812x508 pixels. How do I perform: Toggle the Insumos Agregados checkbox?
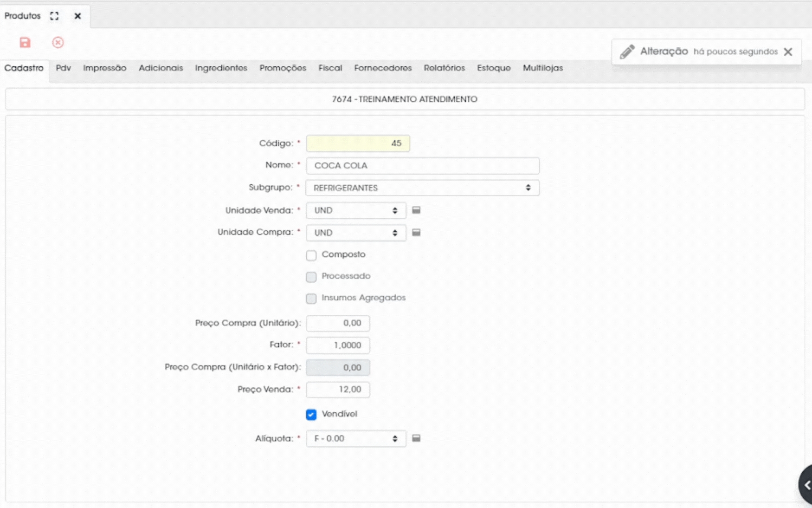(311, 298)
